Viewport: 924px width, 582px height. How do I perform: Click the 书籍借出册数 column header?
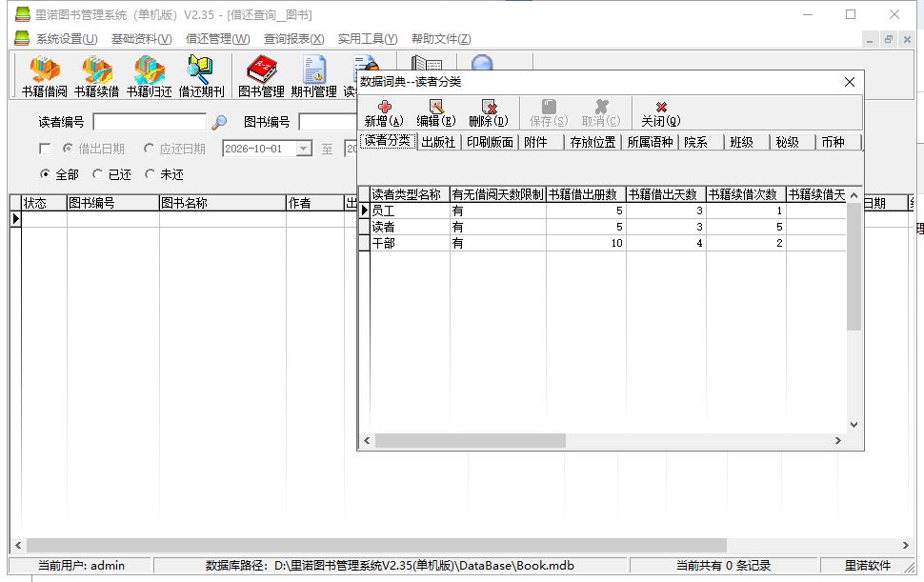coord(586,194)
